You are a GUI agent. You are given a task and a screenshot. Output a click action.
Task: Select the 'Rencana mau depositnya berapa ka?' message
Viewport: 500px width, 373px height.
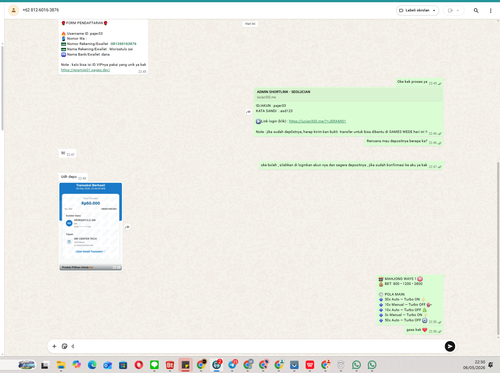[404, 141]
